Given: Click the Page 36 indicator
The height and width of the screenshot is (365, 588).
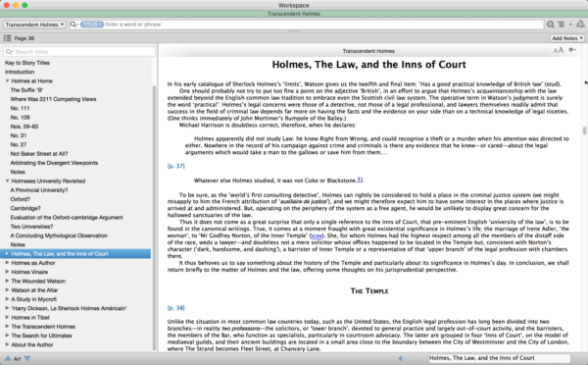Looking at the screenshot, I should tap(24, 38).
